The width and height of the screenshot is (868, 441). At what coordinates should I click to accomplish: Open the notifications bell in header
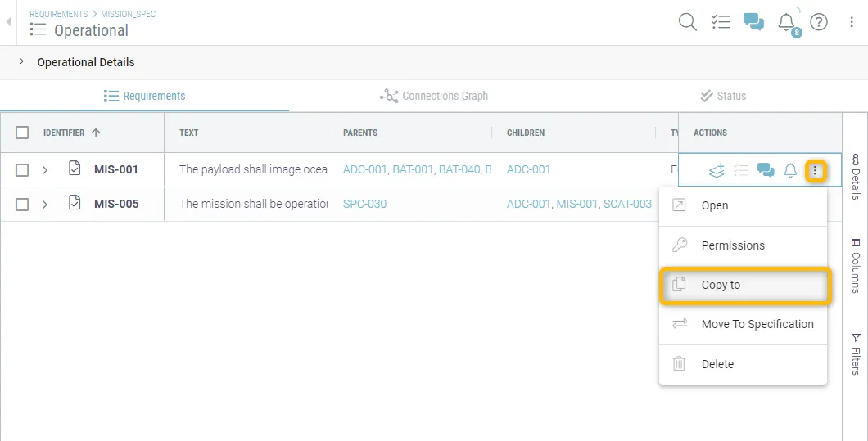coord(786,22)
